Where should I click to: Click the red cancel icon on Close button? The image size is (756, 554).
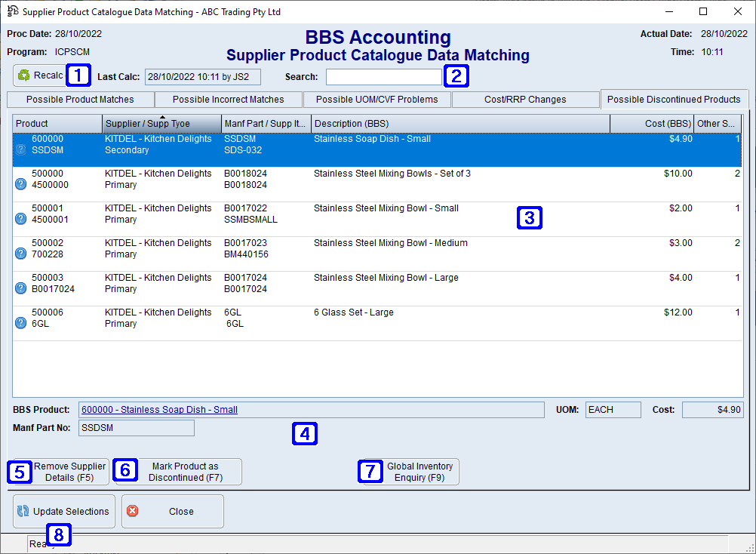click(x=133, y=511)
